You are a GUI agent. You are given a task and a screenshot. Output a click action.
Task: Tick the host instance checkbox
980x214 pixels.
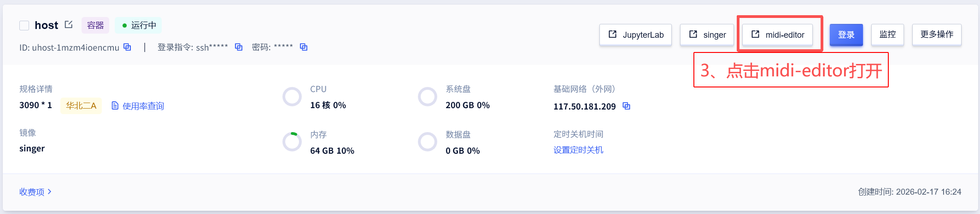click(x=24, y=25)
